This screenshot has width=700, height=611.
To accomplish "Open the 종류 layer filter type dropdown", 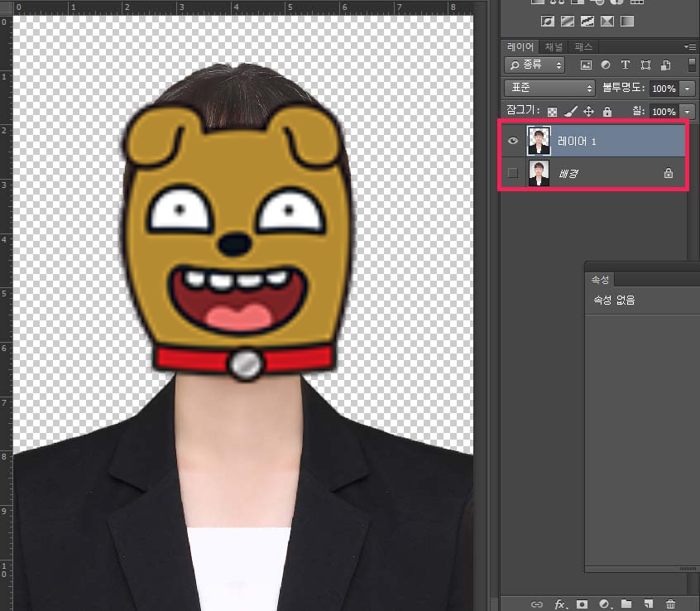I will [x=535, y=65].
